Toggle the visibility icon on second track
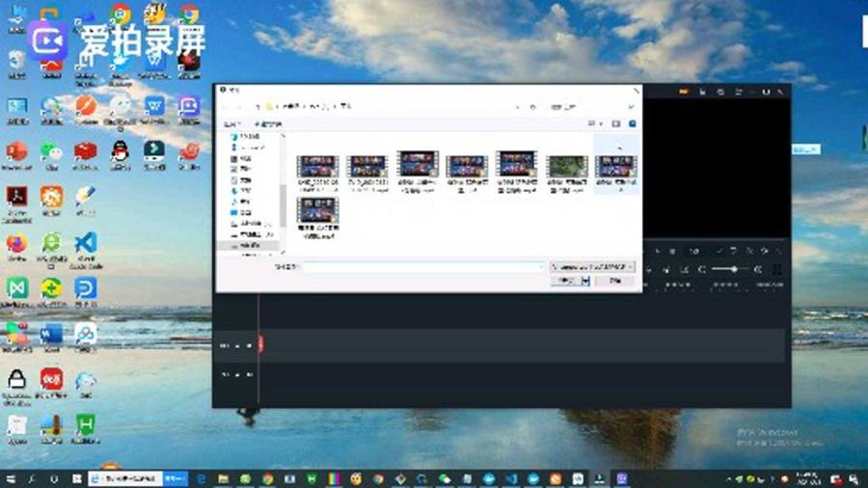 tap(250, 374)
